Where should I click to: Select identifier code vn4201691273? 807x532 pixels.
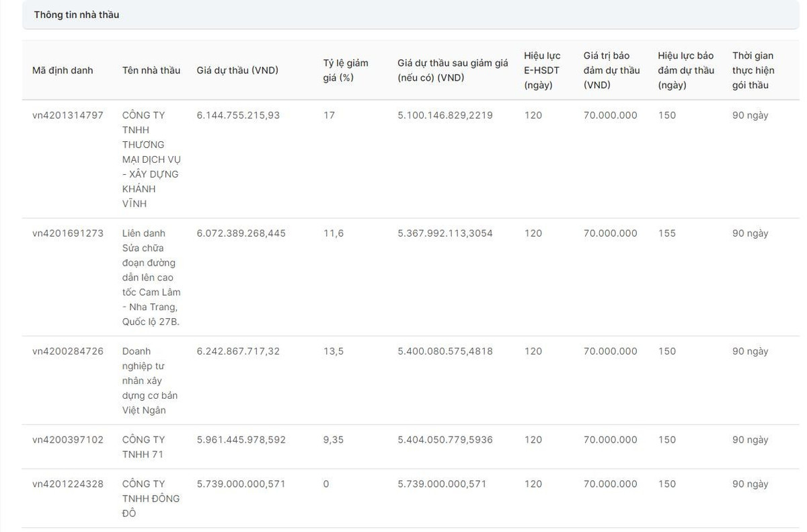tap(68, 233)
